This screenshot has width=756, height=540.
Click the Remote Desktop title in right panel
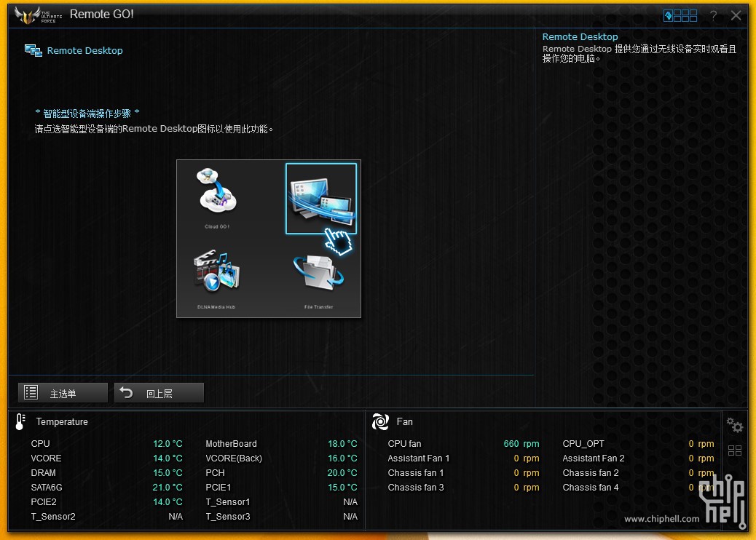tap(580, 36)
